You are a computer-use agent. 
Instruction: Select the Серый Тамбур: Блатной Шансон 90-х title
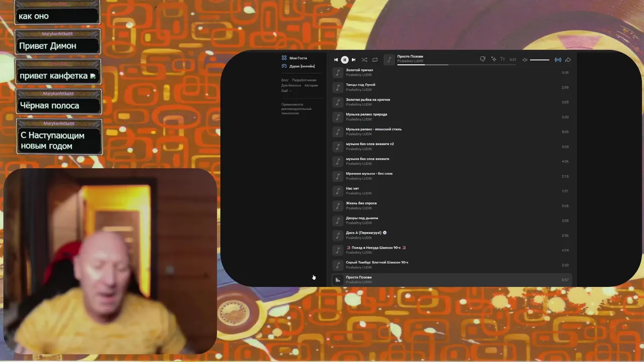[x=377, y=263]
